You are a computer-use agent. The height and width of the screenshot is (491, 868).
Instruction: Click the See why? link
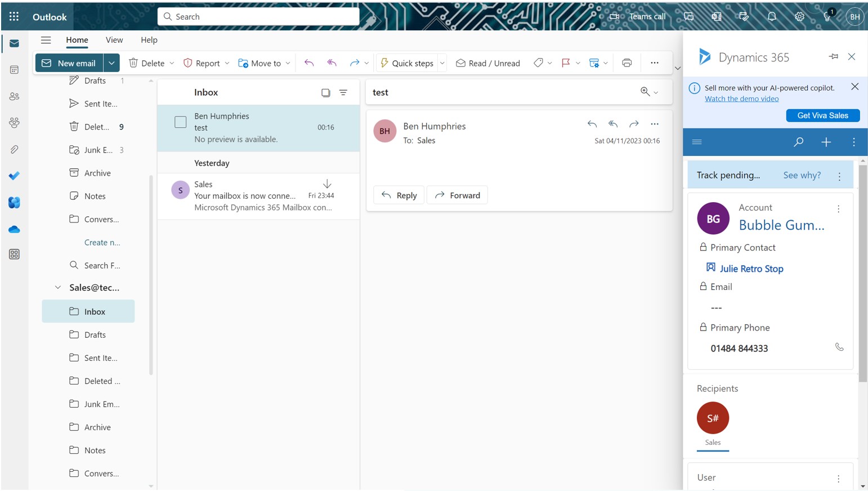[x=802, y=175]
